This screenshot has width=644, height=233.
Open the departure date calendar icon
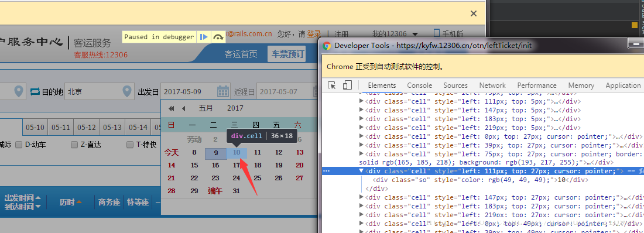[x=222, y=91]
